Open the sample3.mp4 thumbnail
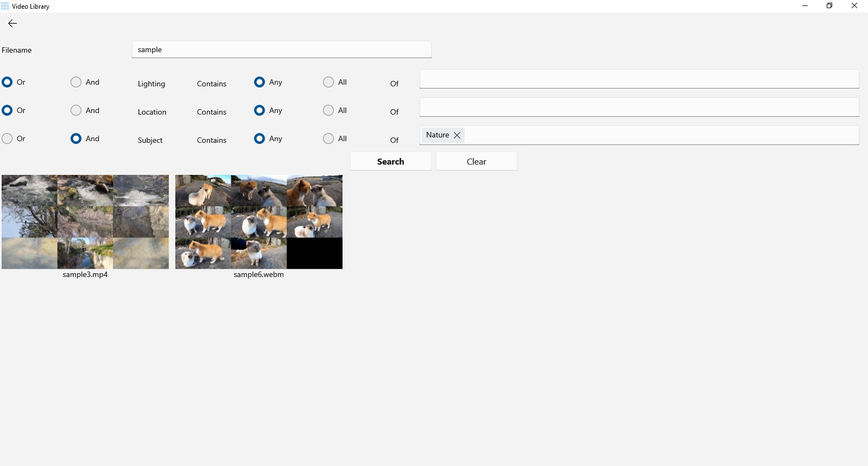Viewport: 868px width, 466px height. [x=85, y=222]
